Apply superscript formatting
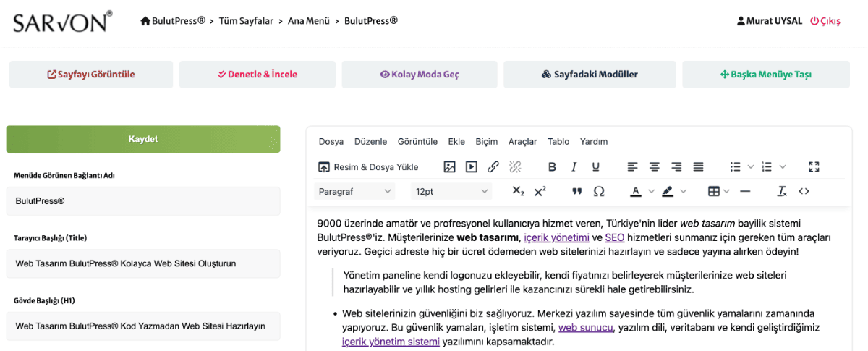This screenshot has width=868, height=351. [540, 192]
